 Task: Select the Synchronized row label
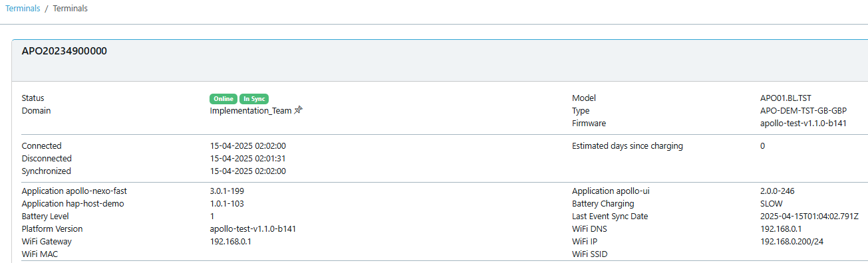(47, 171)
